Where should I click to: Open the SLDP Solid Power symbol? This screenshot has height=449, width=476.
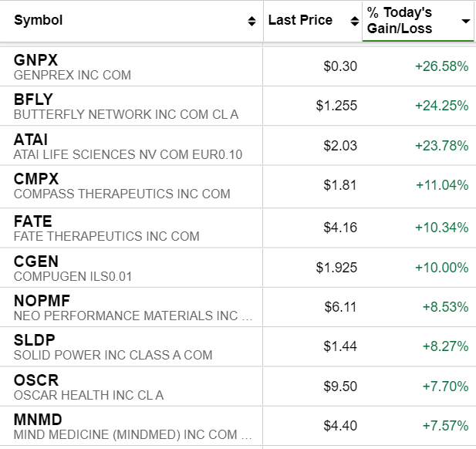[35, 341]
